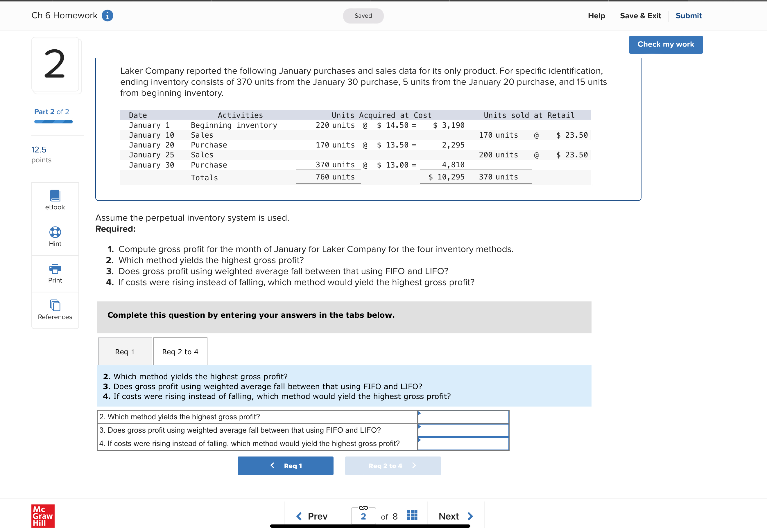
Task: Open the question grid icon
Action: 412,515
